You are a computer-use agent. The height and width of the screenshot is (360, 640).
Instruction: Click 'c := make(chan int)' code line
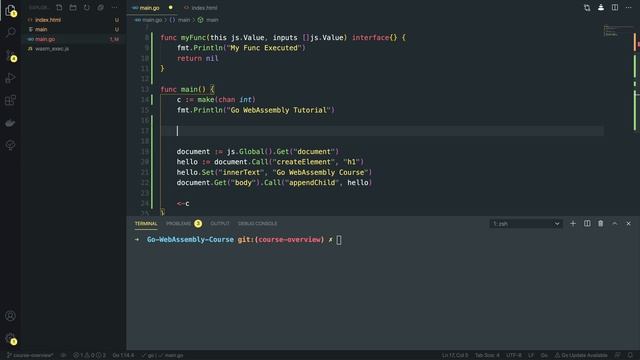pos(216,100)
